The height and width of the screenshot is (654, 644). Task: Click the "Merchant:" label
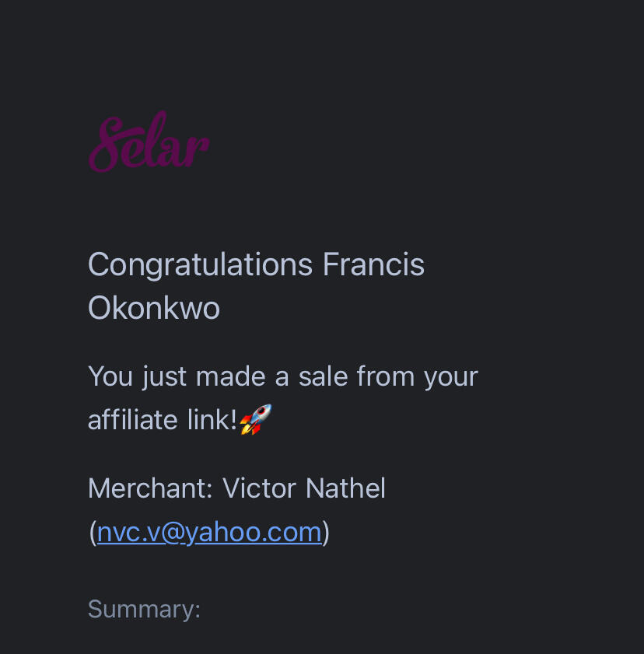point(150,489)
